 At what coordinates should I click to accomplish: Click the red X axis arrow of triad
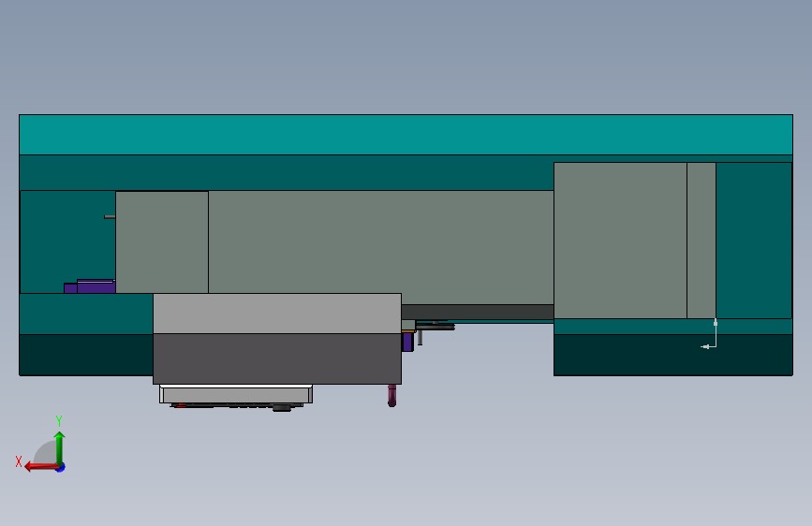(x=40, y=467)
